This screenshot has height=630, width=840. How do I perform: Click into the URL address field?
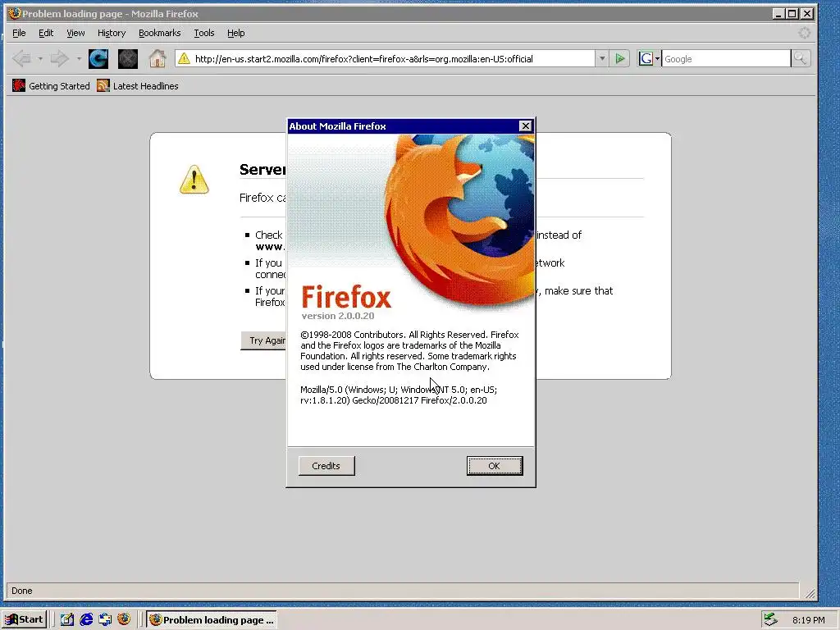click(393, 58)
